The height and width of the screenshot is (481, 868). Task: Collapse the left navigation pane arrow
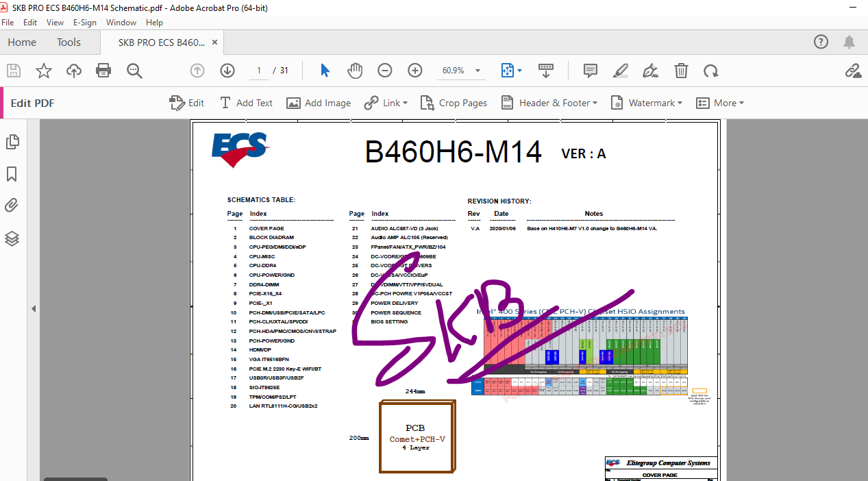point(34,309)
